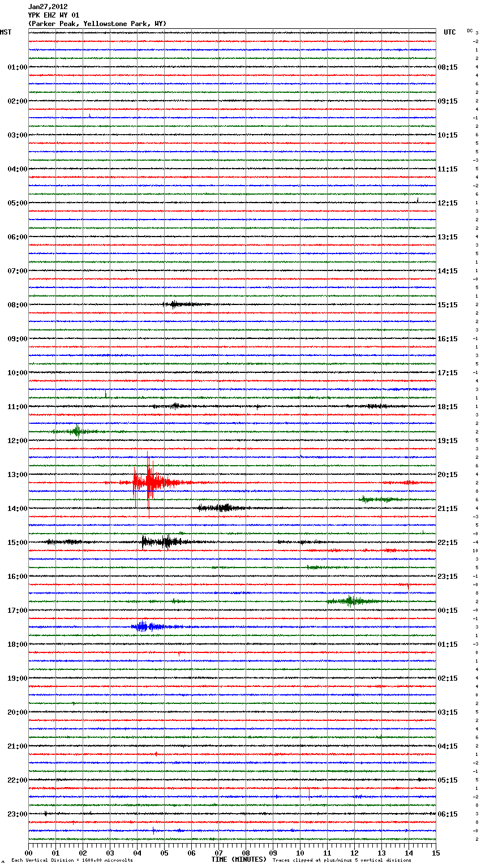Click the 00:15 UTC time label
481x868 pixels.
(x=448, y=611)
